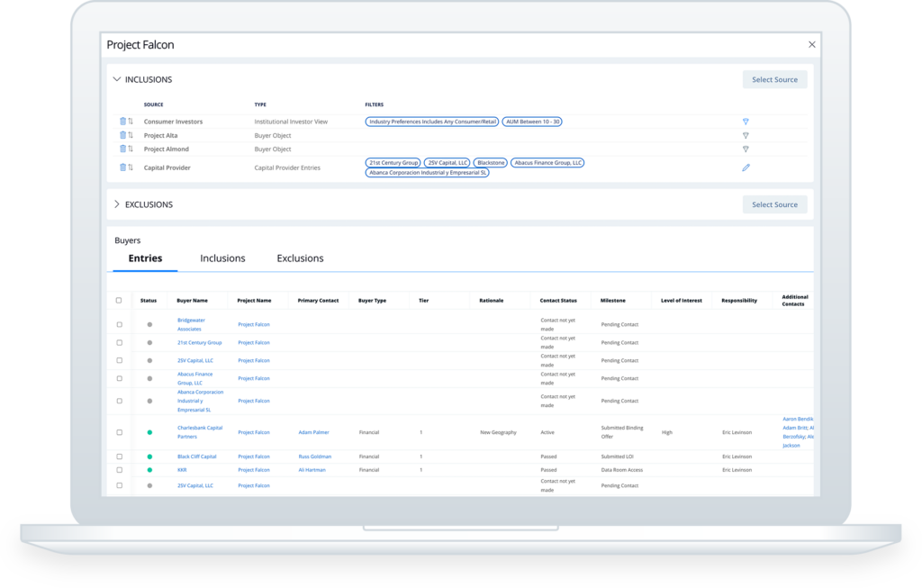922x588 pixels.
Task: Select the Abanca Corporacion Industrial filter chip
Action: click(428, 173)
